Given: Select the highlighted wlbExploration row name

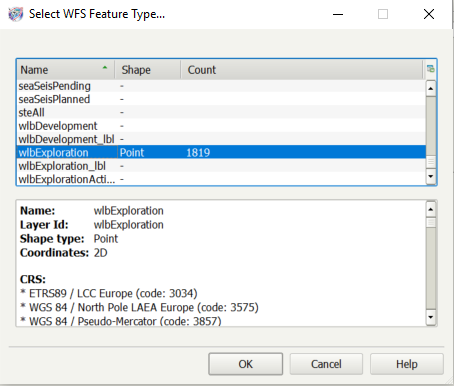Looking at the screenshot, I should click(53, 153).
